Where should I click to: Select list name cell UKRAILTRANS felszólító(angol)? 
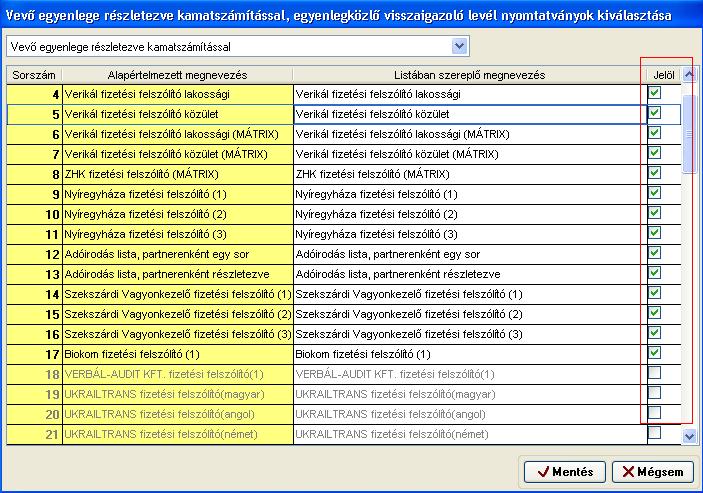click(x=470, y=414)
